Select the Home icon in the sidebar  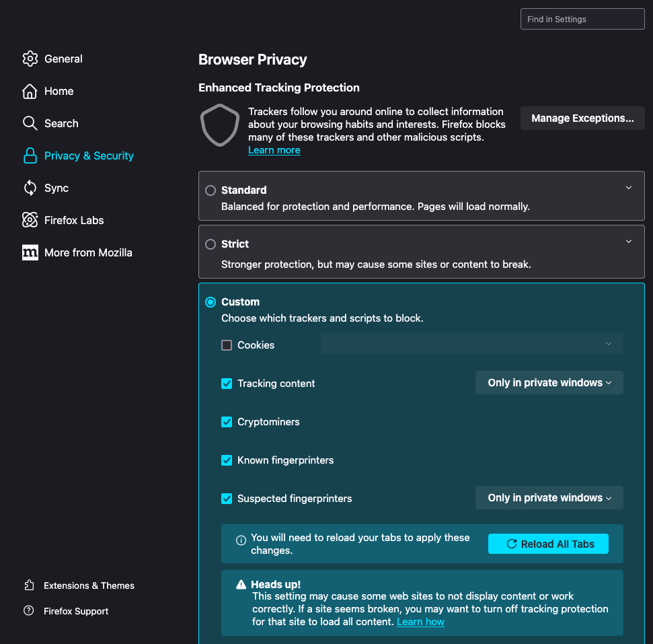[30, 91]
